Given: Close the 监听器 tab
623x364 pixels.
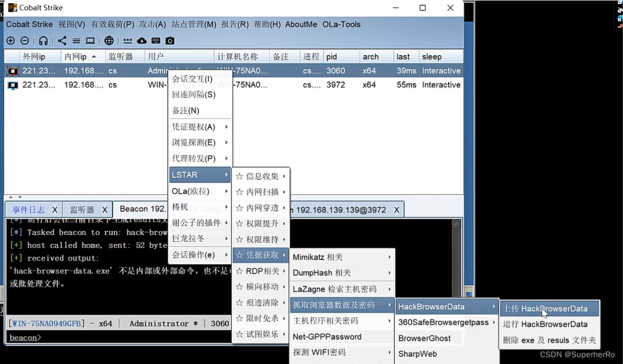Looking at the screenshot, I should (105, 210).
